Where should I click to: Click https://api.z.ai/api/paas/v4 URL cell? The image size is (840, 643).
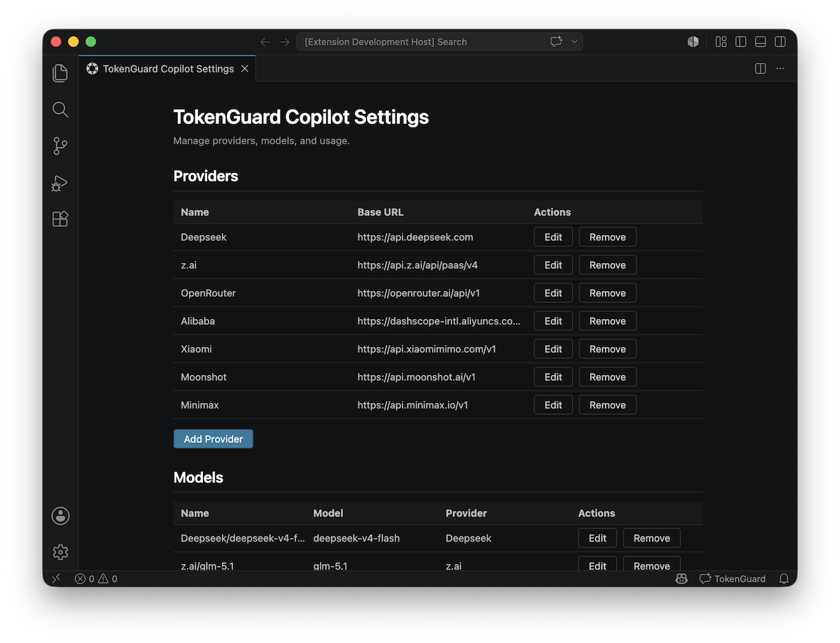point(417,265)
